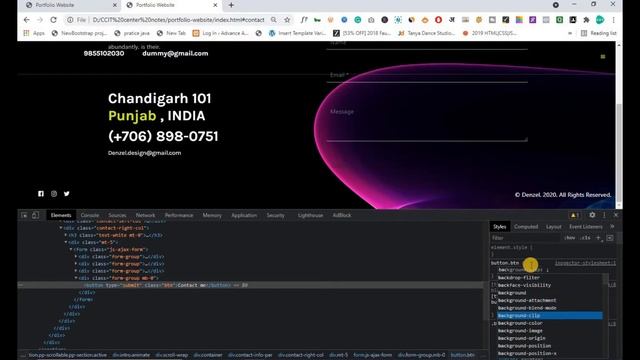Viewport: 640px width, 360px height.
Task: Switch to the Sources tab
Action: pyautogui.click(x=117, y=215)
